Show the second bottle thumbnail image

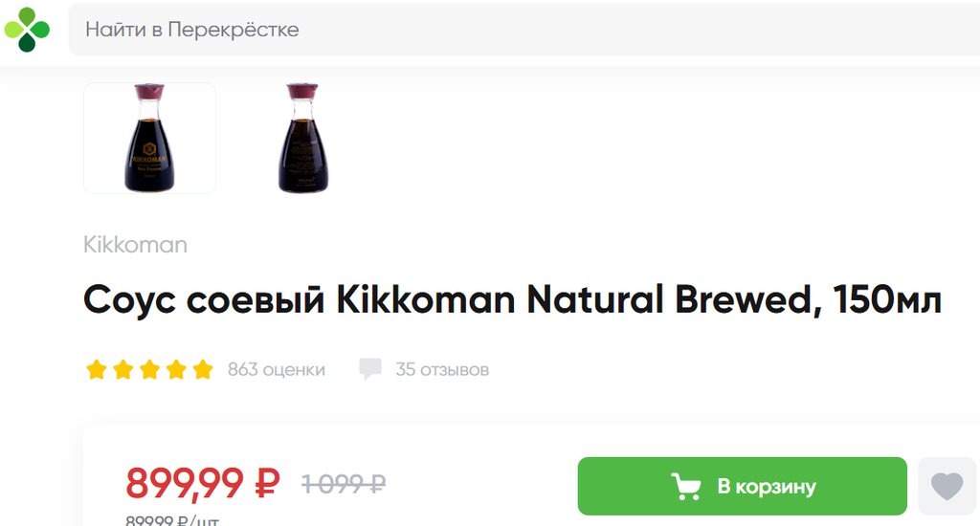tap(302, 138)
